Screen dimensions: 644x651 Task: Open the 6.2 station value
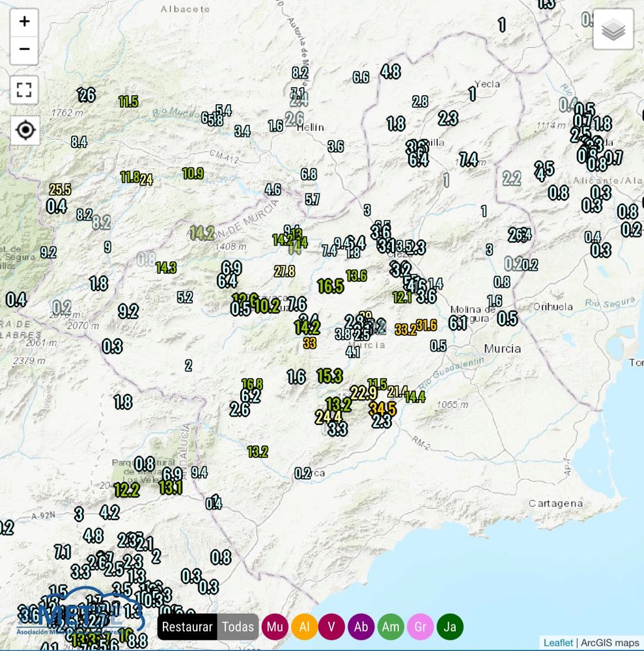251,396
